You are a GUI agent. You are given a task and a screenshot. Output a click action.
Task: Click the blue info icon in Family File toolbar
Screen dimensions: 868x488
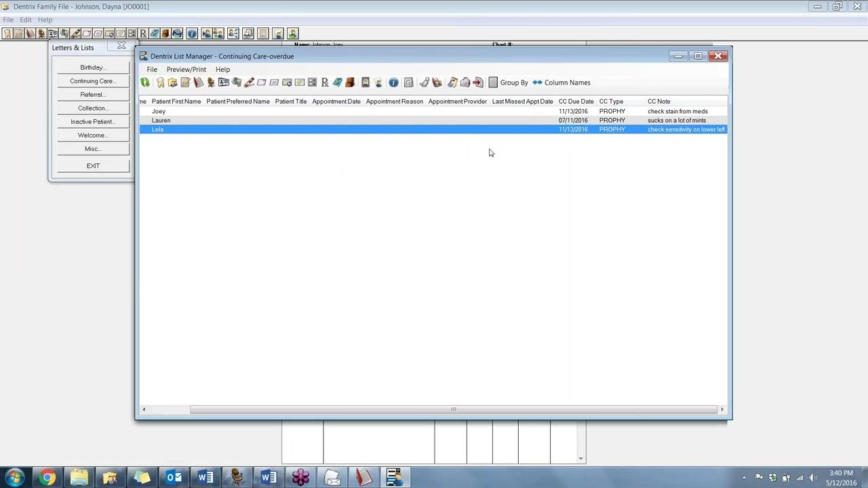tap(191, 33)
